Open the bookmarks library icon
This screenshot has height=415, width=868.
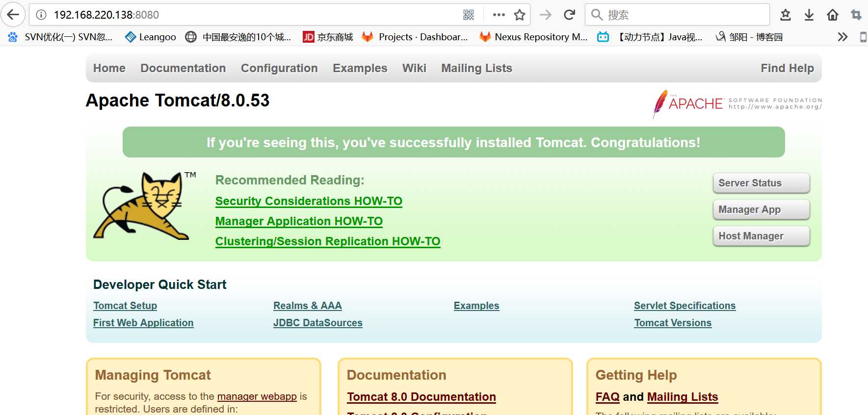pyautogui.click(x=786, y=15)
